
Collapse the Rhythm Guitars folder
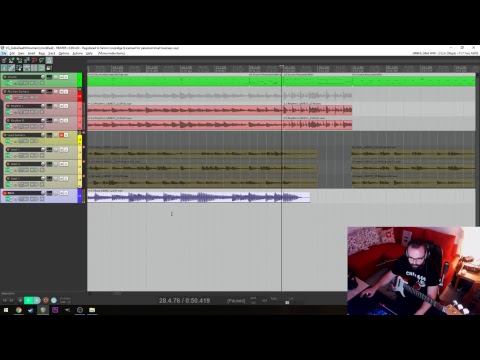pyautogui.click(x=80, y=89)
